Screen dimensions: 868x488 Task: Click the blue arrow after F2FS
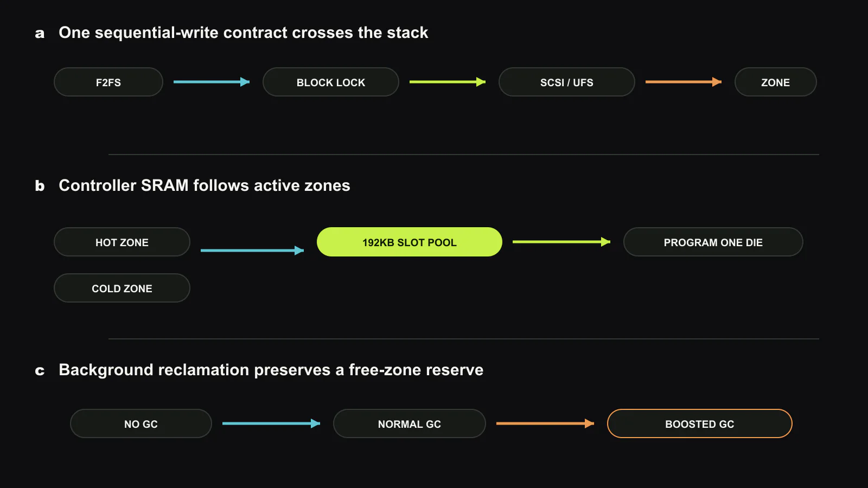(212, 82)
